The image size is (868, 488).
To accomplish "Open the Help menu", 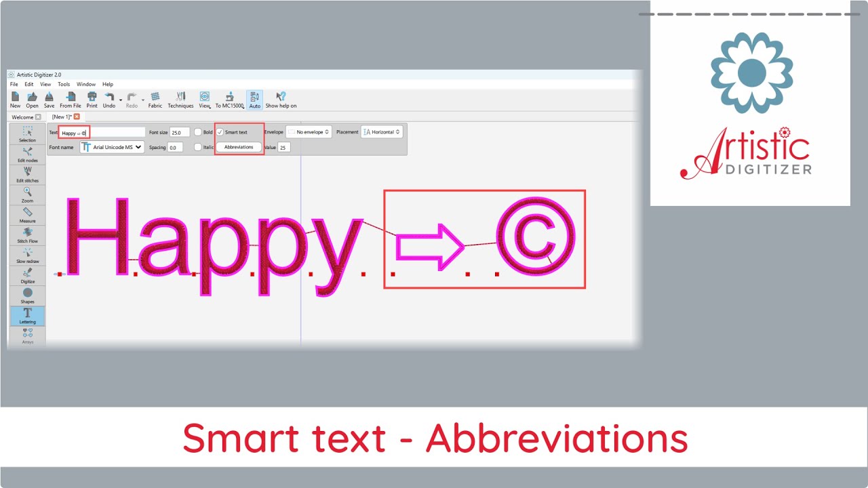I will point(108,84).
